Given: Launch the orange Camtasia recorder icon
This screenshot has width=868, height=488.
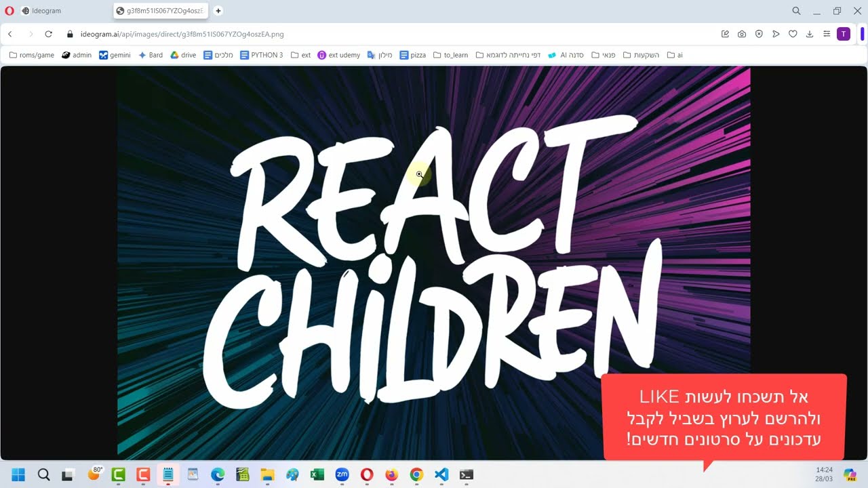Looking at the screenshot, I should (142, 474).
